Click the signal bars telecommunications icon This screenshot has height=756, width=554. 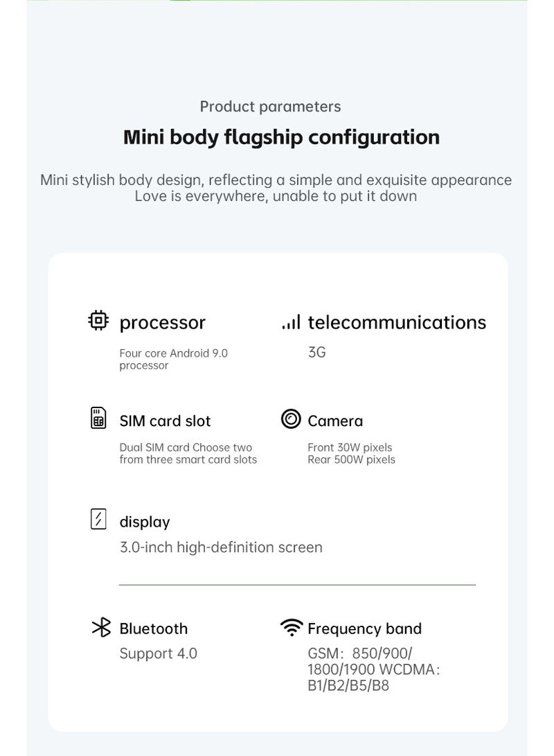point(291,322)
